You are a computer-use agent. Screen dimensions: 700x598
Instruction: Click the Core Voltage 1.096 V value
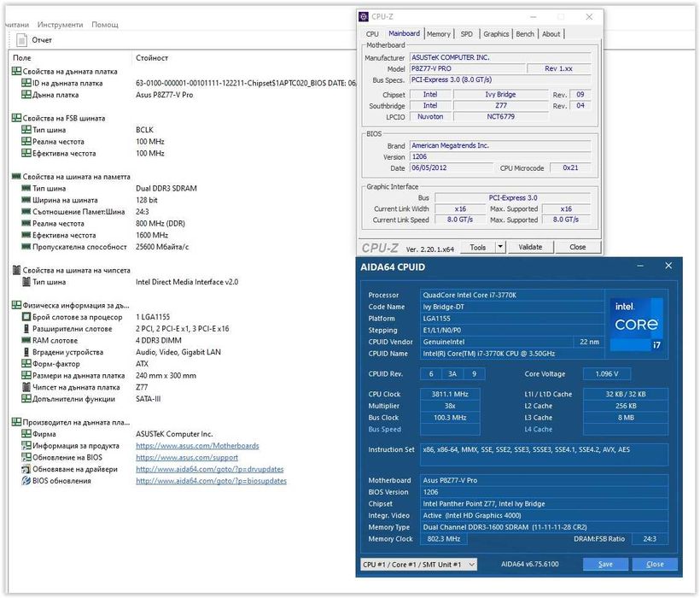[607, 374]
